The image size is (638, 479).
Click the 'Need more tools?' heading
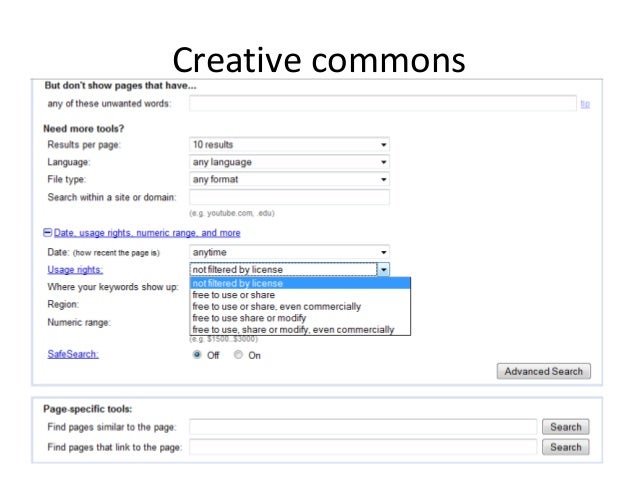(84, 129)
